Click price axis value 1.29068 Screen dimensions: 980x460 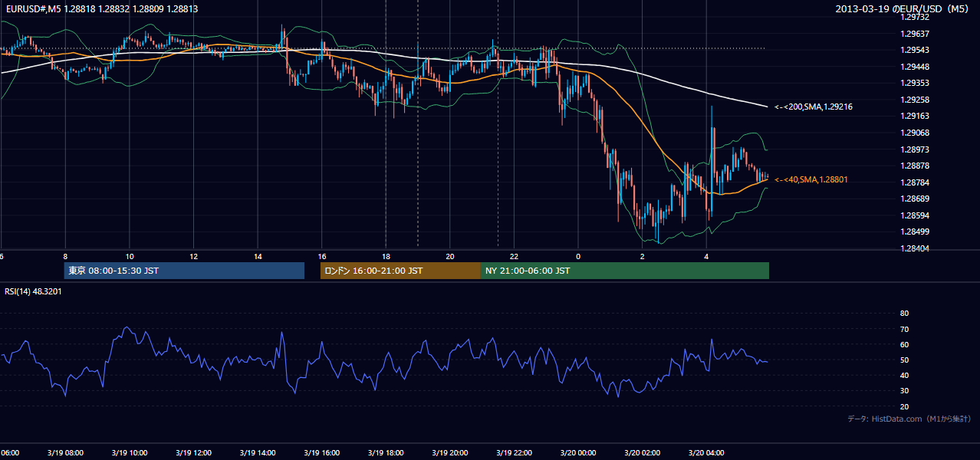[915, 133]
